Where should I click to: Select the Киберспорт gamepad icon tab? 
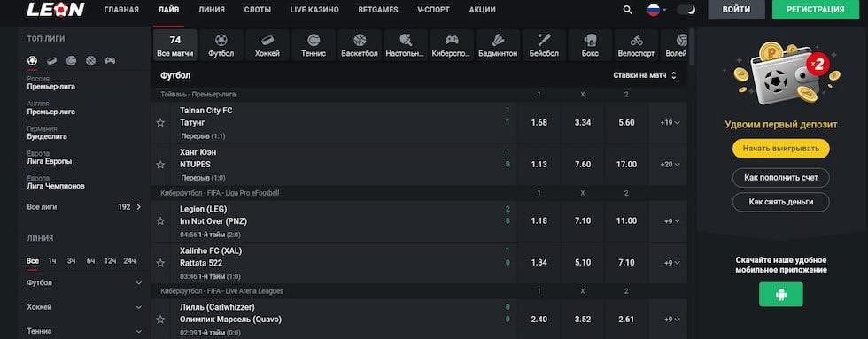[x=452, y=45]
